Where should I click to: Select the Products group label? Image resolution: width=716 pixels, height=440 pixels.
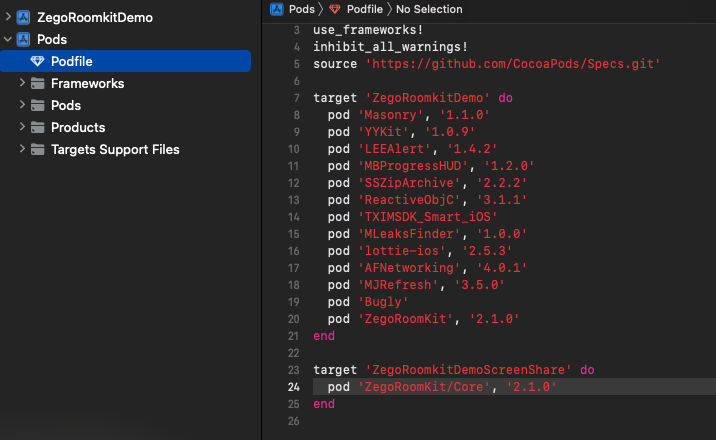pos(78,127)
